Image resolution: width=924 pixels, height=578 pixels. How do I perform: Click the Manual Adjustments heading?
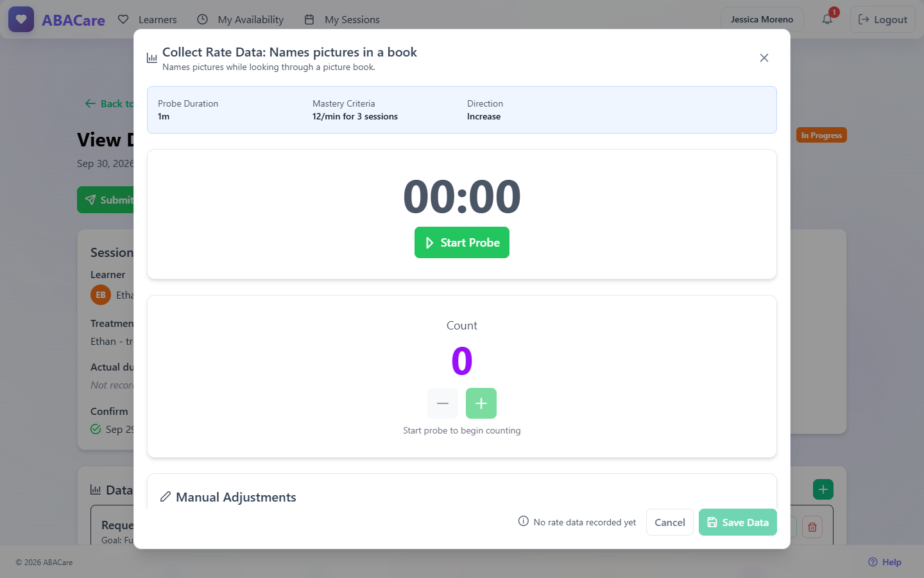click(236, 497)
